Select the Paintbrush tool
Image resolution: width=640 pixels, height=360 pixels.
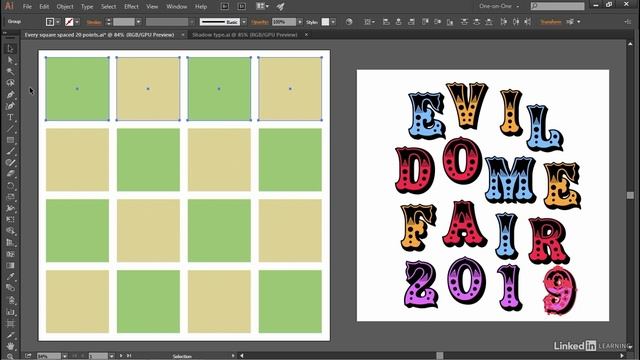click(10, 151)
